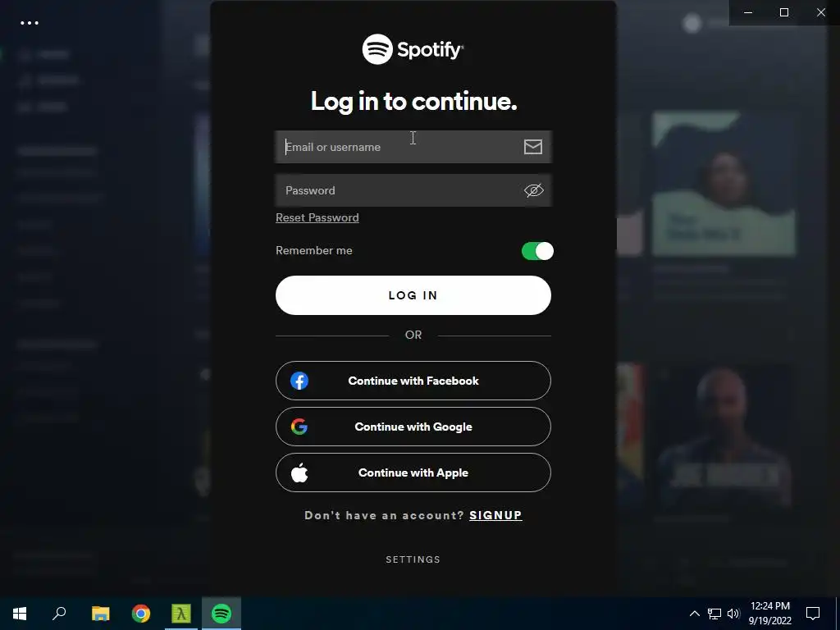Screen dimensions: 840x630
Task: Open SETTINGS at bottom of login dialog
Action: [413, 559]
